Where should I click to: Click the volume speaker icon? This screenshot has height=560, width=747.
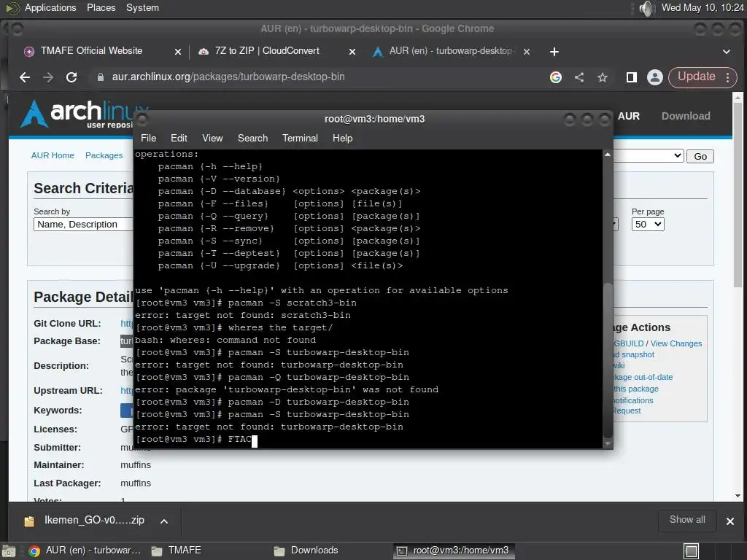coord(646,8)
